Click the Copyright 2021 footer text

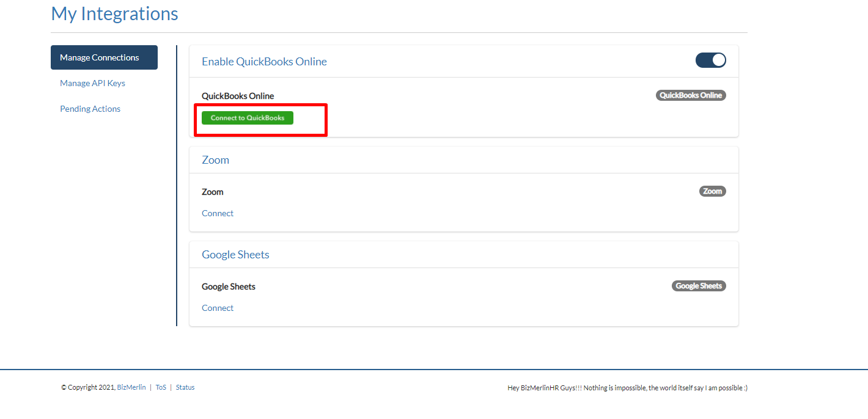coord(88,387)
